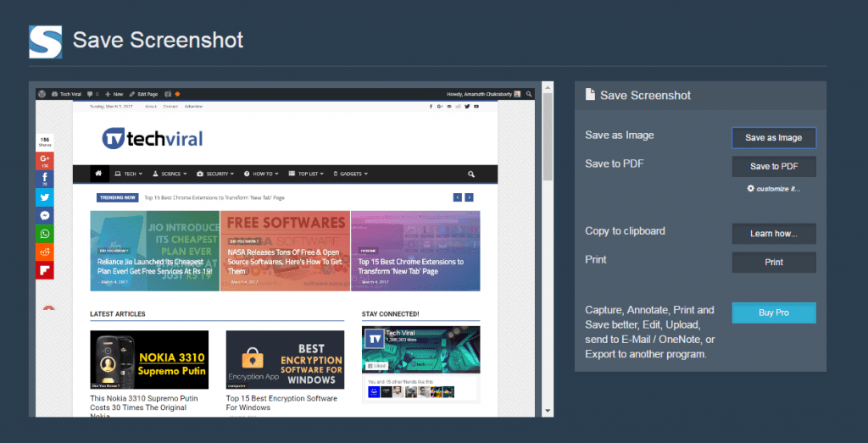This screenshot has width=868, height=443.
Task: Click the trending previous arrow button
Action: coord(457,197)
